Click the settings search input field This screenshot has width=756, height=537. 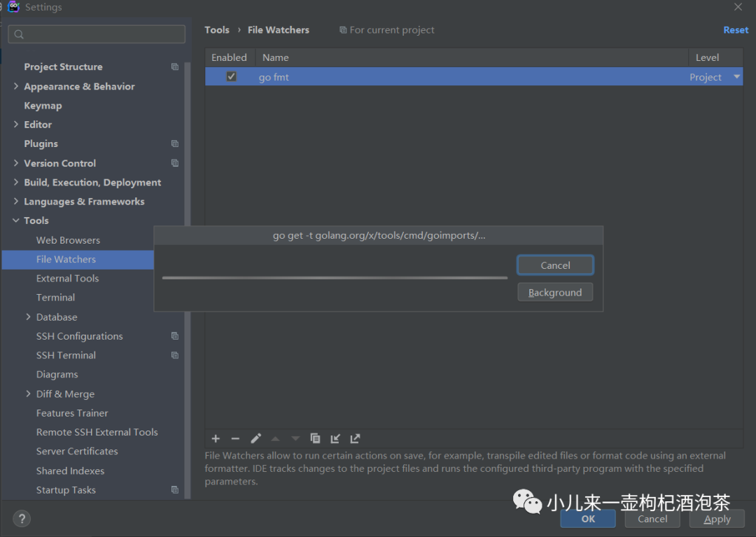pos(97,34)
